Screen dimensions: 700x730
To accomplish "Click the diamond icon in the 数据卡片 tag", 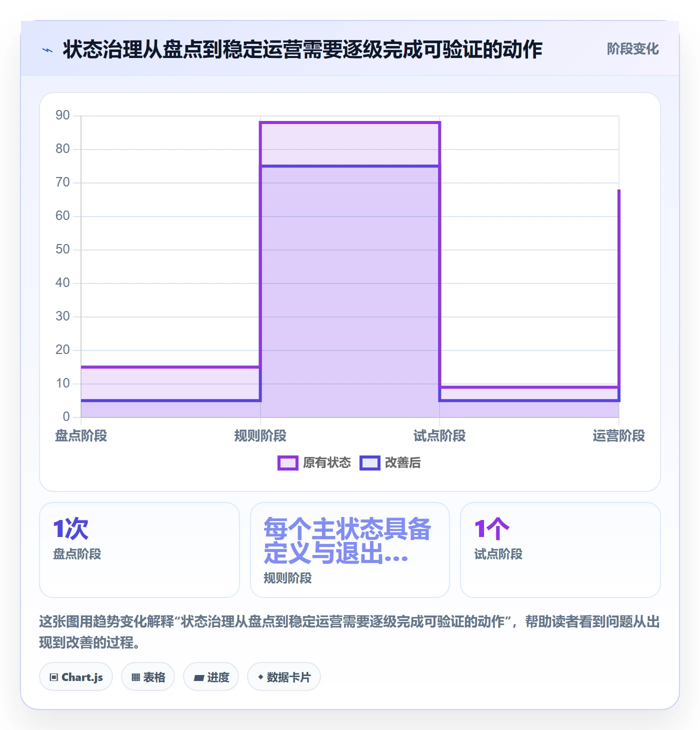I will tap(260, 677).
